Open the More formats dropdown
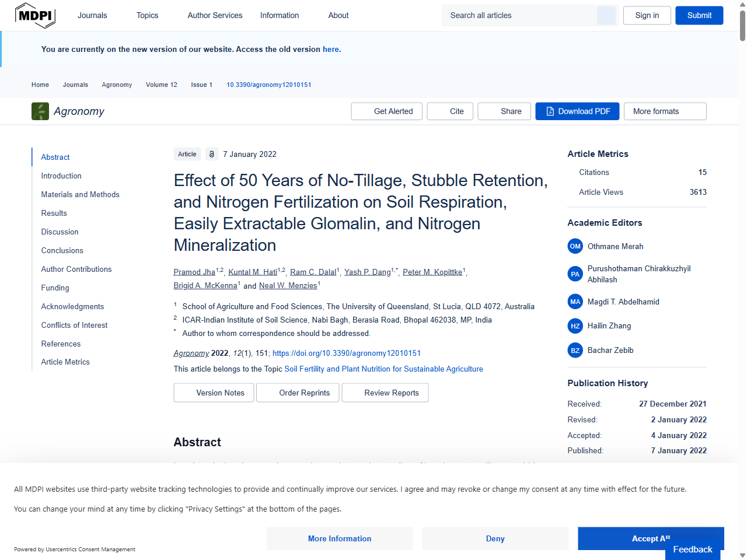747x560 pixels. tap(665, 111)
